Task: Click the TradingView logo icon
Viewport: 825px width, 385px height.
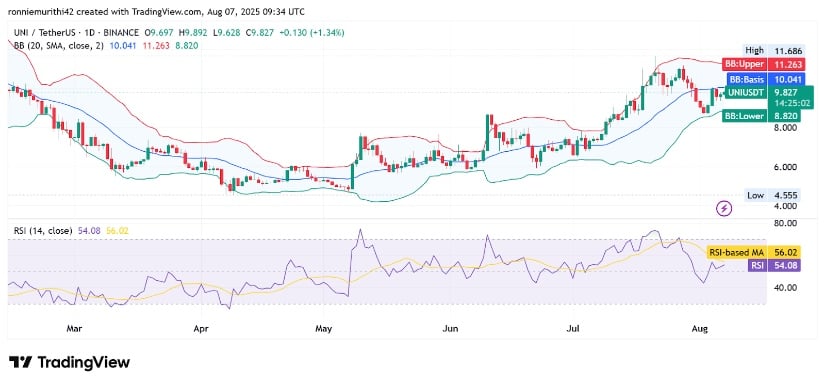Action: 21,362
